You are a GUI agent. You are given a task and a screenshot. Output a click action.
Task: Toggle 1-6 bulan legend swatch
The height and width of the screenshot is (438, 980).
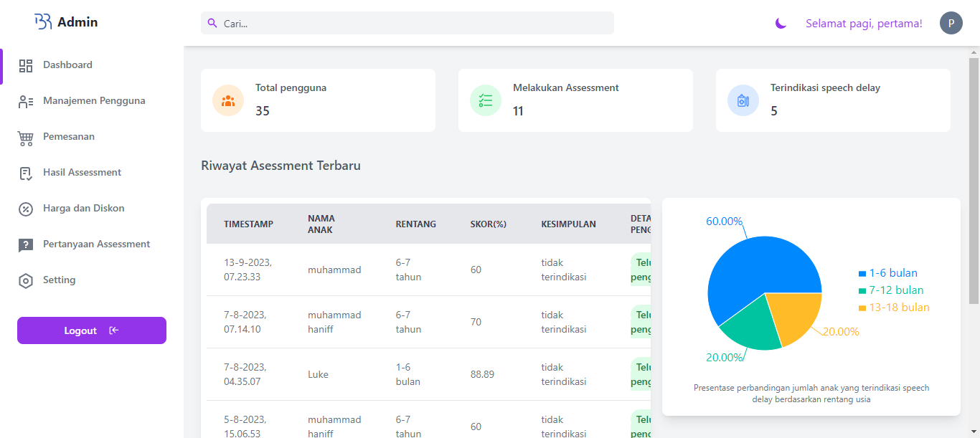862,274
